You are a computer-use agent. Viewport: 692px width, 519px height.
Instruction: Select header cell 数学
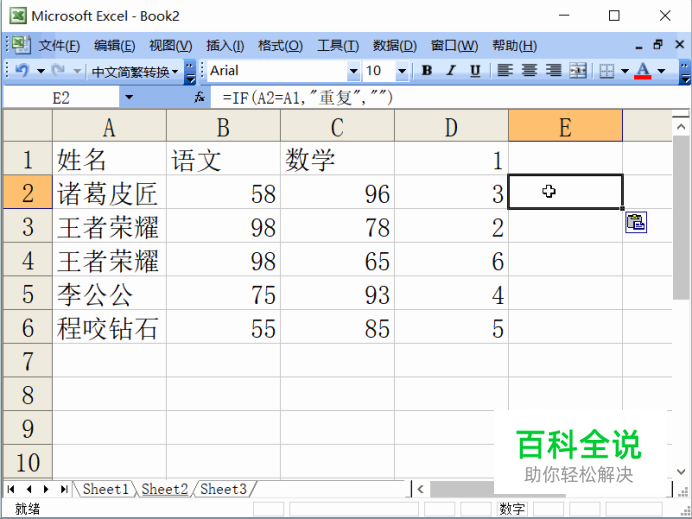tap(337, 158)
